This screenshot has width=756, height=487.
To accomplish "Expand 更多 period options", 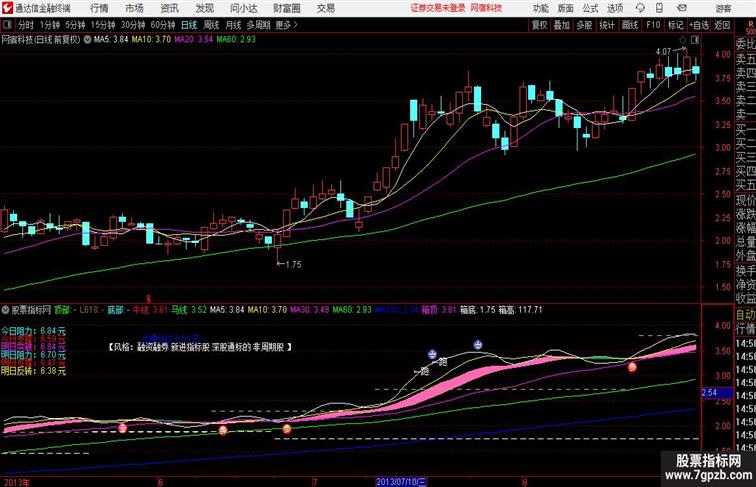I will point(287,25).
